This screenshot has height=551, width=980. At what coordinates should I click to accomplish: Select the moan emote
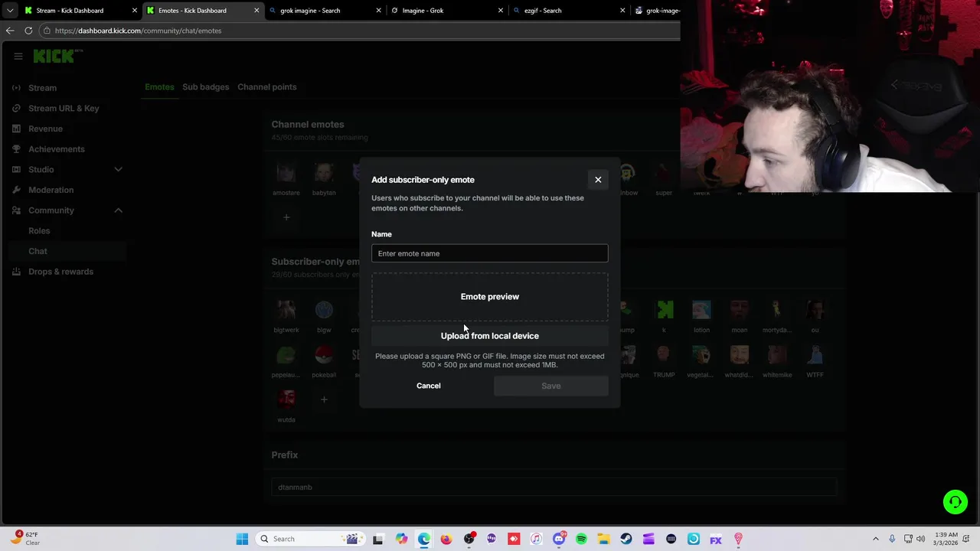click(x=739, y=310)
